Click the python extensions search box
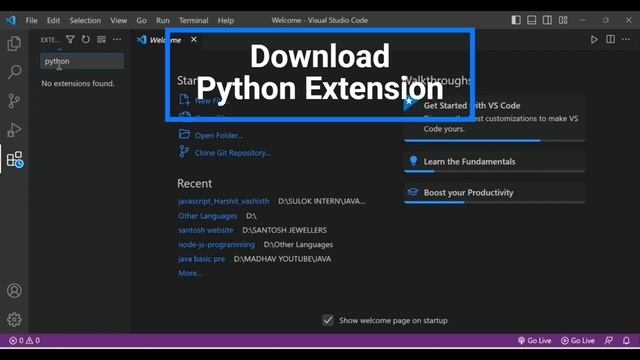Viewport: 640px width, 360px height. coord(82,61)
